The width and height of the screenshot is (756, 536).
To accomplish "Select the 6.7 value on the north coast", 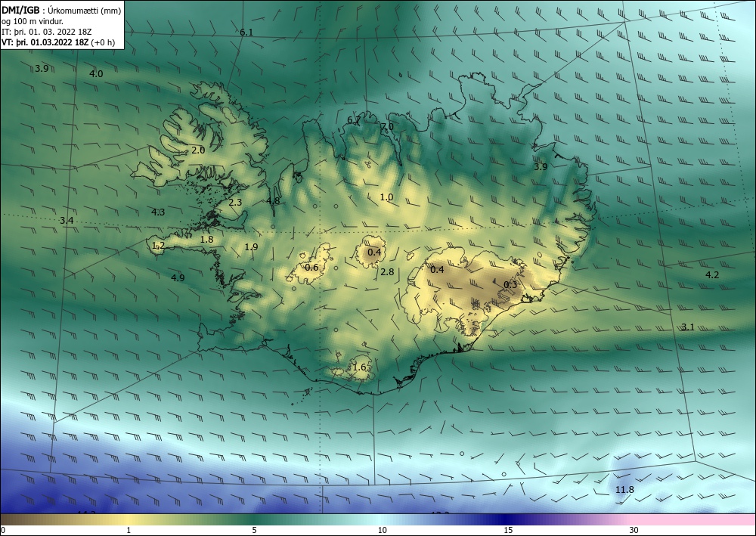I will pyautogui.click(x=353, y=120).
